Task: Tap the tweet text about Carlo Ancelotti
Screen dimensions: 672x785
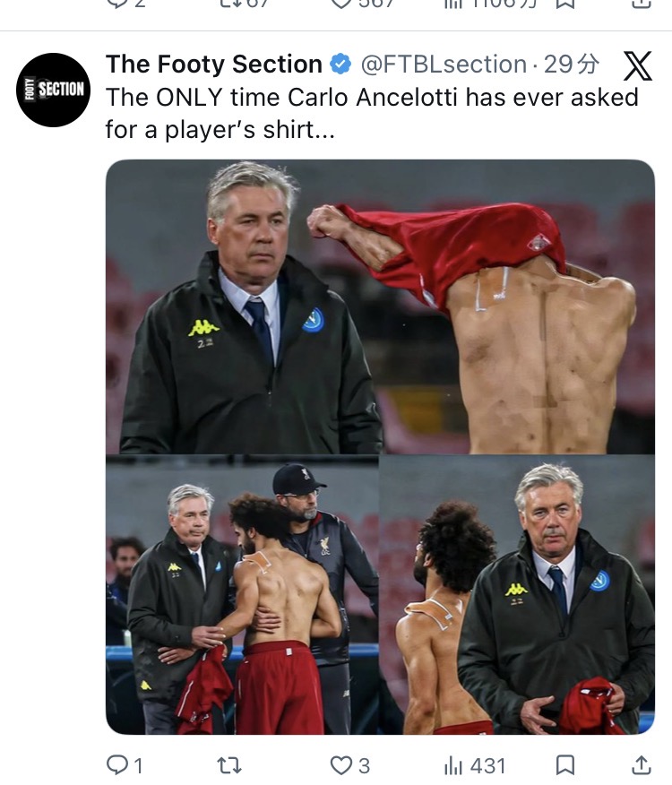Action: click(372, 113)
